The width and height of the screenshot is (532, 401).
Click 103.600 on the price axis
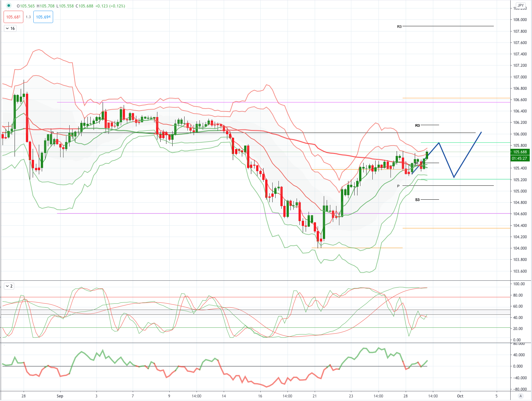520,271
